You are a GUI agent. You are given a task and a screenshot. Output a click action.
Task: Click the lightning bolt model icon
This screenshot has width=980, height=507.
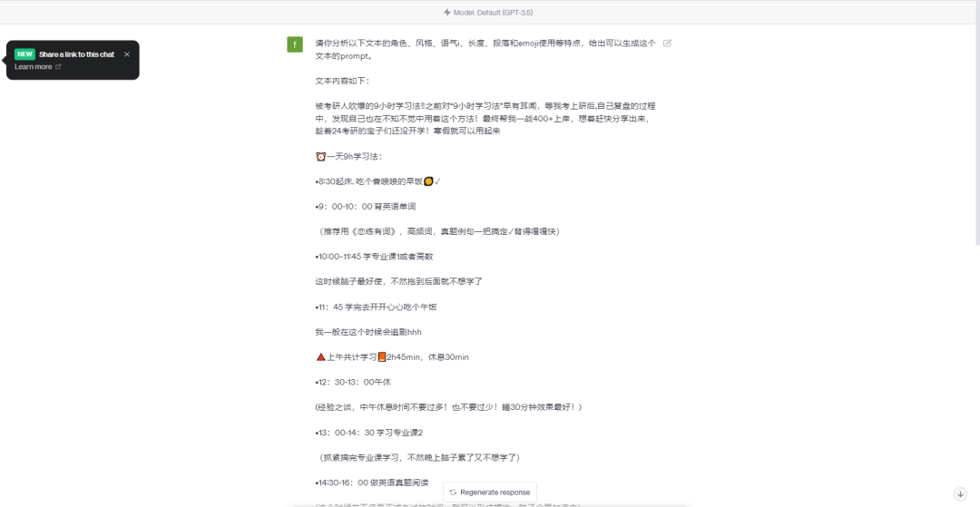tap(446, 13)
